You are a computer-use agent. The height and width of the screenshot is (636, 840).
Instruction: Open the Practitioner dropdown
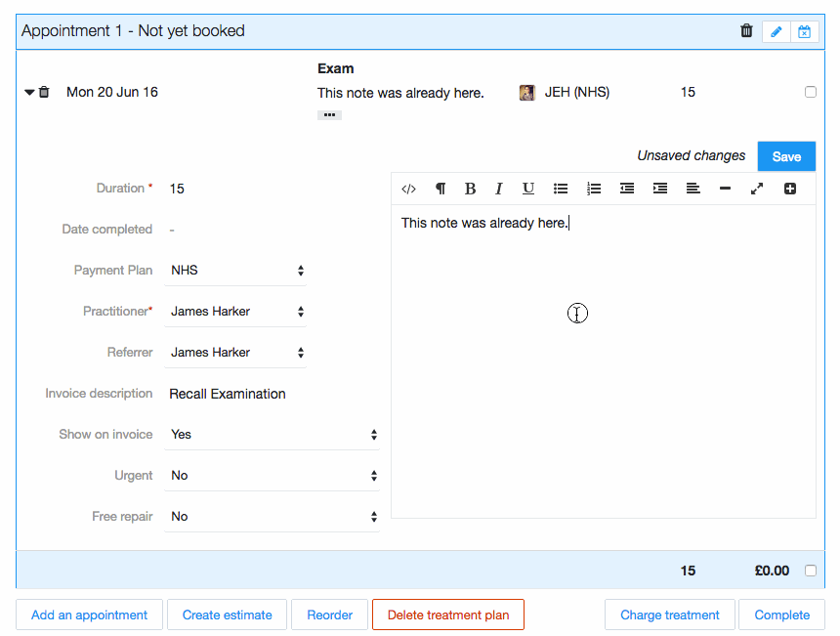(x=236, y=312)
